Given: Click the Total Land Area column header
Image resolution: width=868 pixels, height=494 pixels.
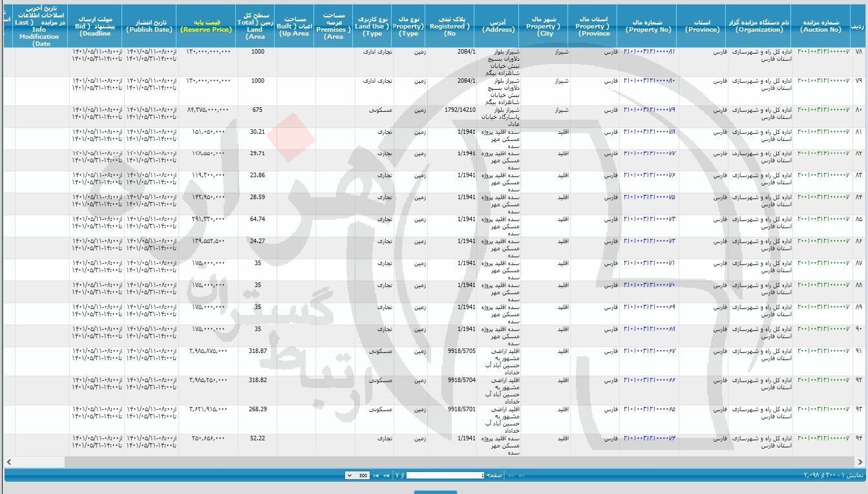Looking at the screenshot, I should (x=257, y=26).
